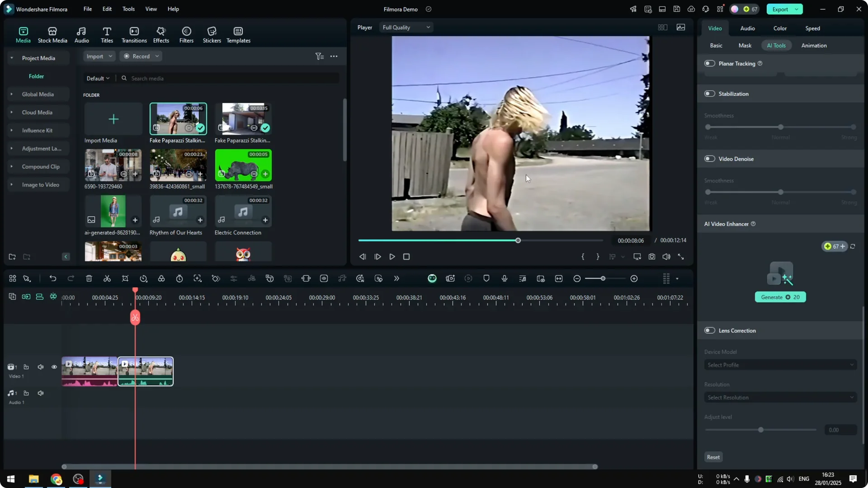Screen dimensions: 868x488
Task: Enable Lens Correction
Action: pos(709,330)
